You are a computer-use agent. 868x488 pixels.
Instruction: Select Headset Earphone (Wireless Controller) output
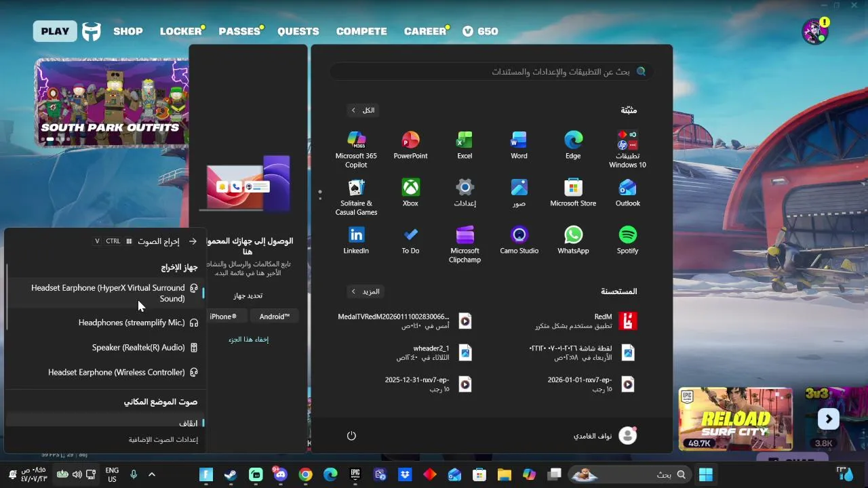click(x=106, y=372)
